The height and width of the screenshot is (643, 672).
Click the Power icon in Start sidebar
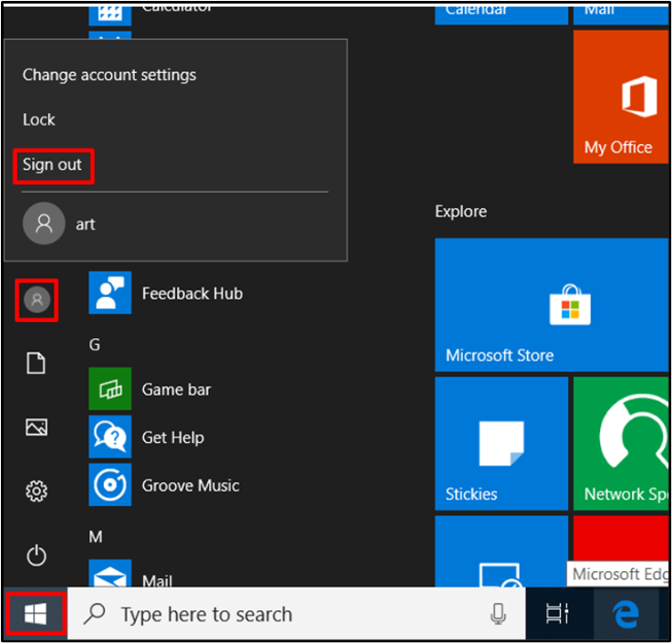36,555
